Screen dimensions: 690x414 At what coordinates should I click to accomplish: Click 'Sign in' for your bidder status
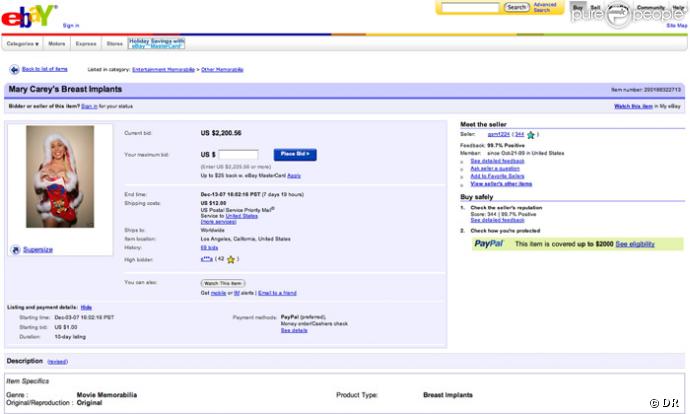coord(89,106)
